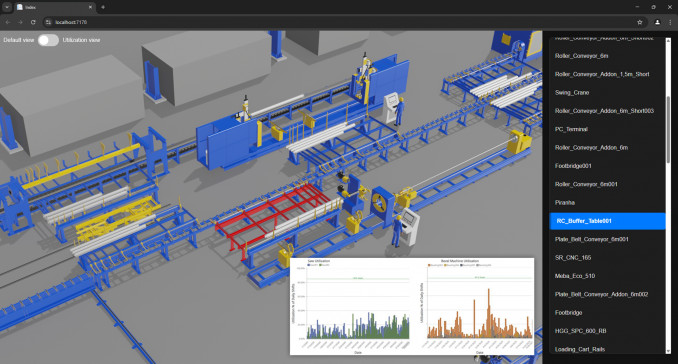Viewport: 678px width, 364px height.
Task: Click the highlighted RC_Buffer_Table001 item
Action: click(x=607, y=221)
